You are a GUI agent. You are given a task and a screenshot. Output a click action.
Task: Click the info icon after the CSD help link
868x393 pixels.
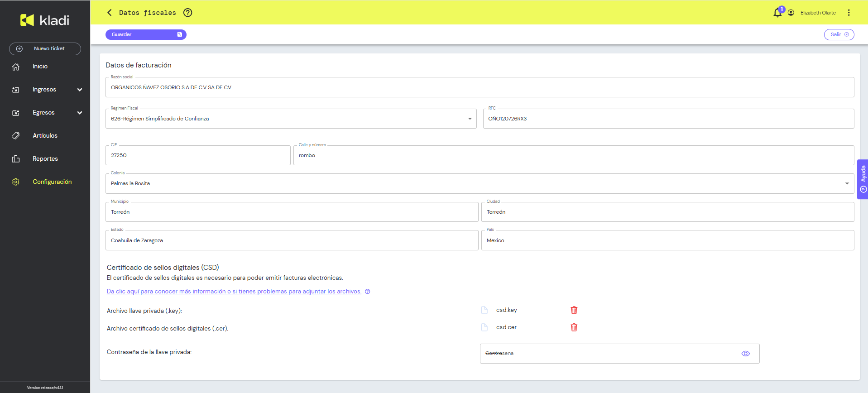368,292
